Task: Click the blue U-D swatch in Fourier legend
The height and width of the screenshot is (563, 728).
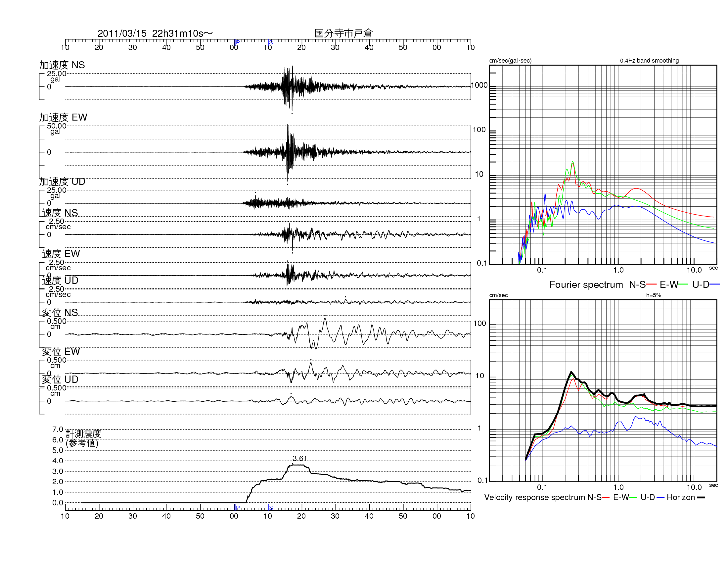Action: click(715, 284)
